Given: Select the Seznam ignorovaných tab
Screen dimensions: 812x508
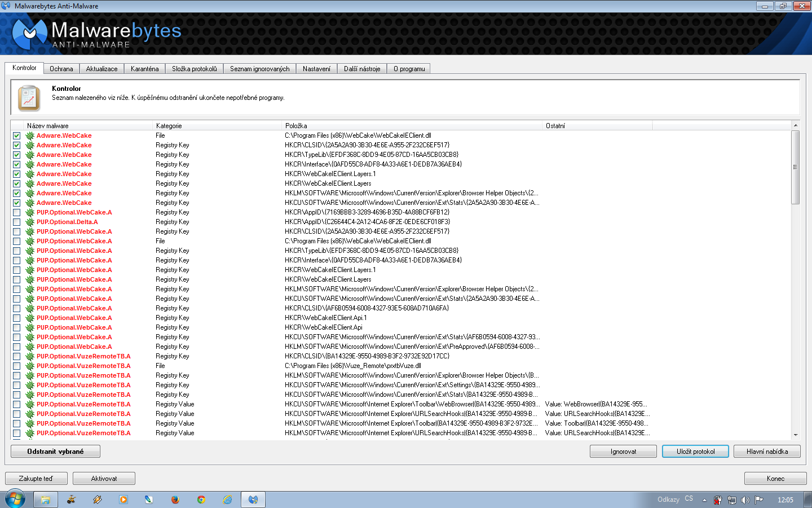Looking at the screenshot, I should [260, 69].
